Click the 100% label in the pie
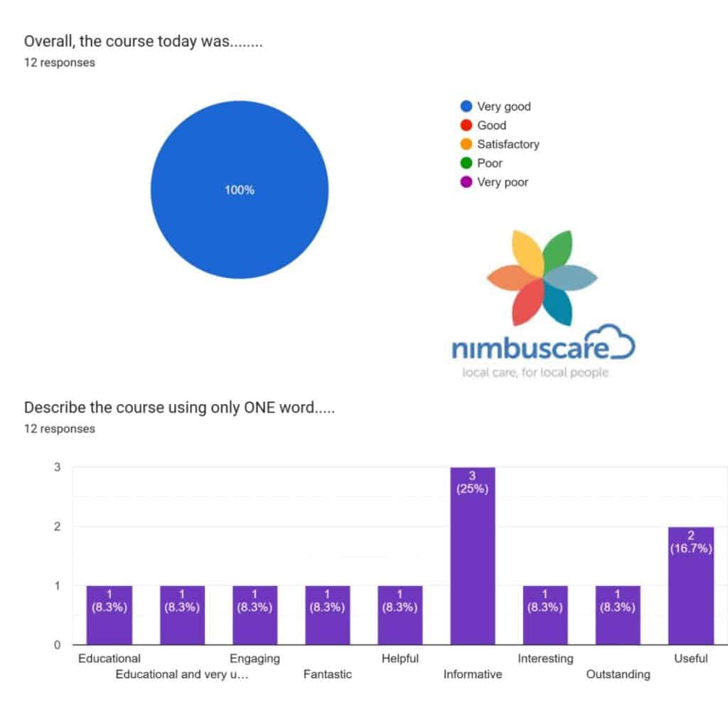The width and height of the screenshot is (728, 724). click(240, 190)
